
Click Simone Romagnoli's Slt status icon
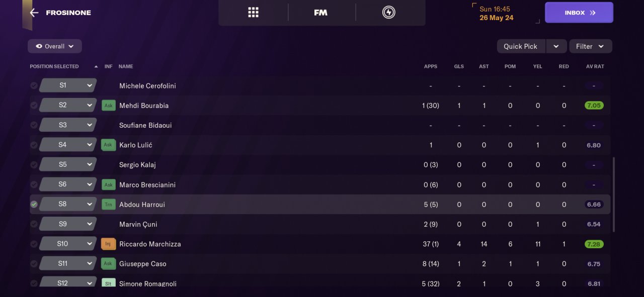[x=108, y=283]
